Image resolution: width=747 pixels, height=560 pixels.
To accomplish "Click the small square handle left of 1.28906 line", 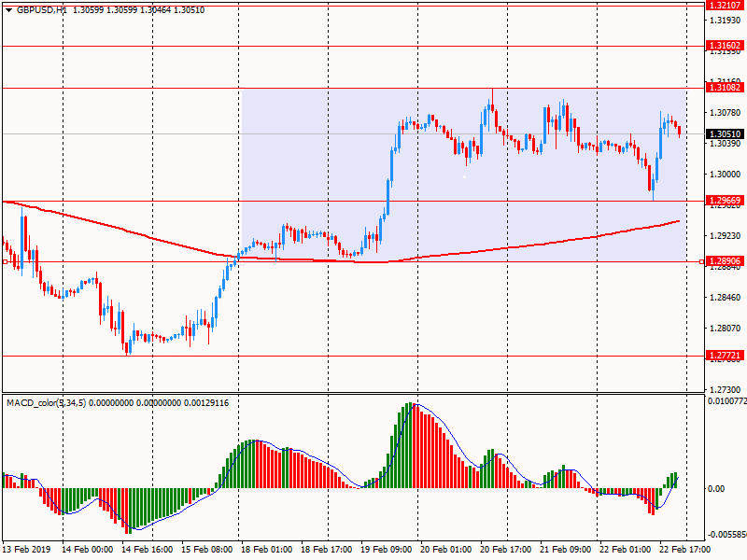I will pyautogui.click(x=6, y=262).
